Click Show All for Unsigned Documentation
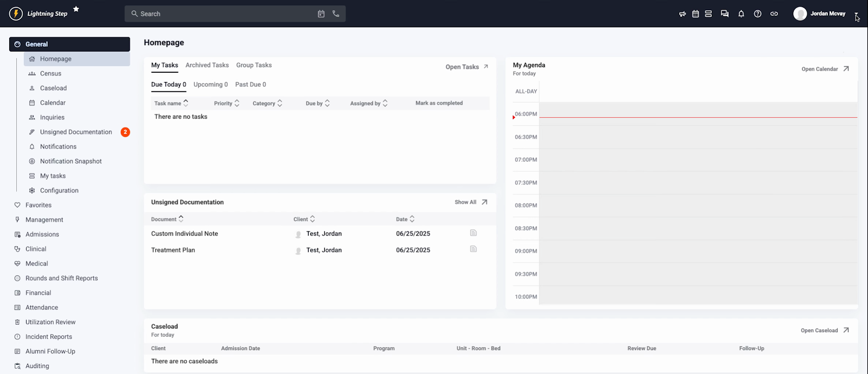 [470, 202]
